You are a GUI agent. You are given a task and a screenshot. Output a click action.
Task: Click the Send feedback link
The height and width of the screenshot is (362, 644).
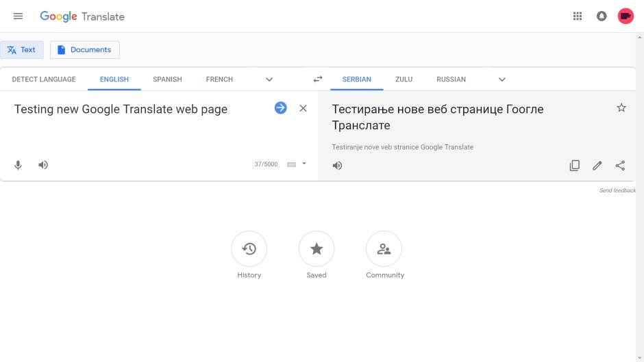pos(617,190)
